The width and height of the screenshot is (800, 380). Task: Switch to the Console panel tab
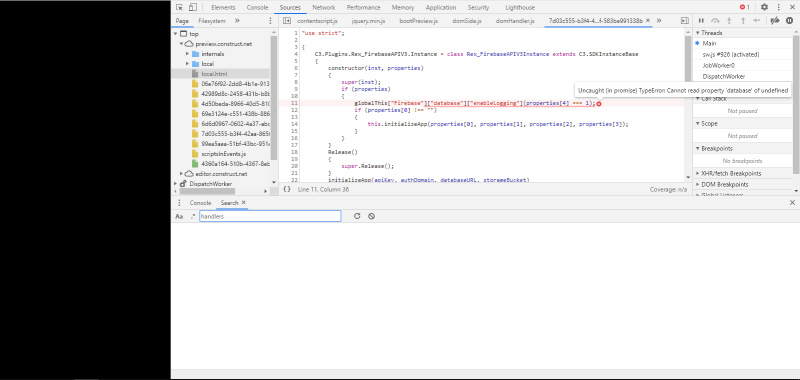[257, 8]
